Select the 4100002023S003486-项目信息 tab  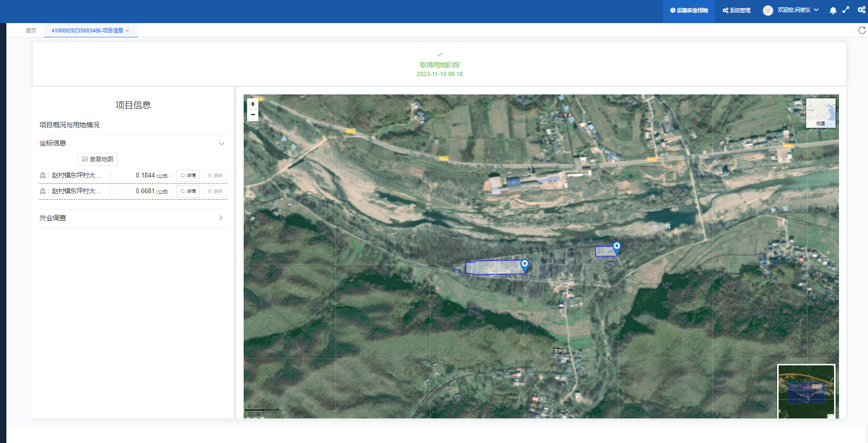[87, 30]
